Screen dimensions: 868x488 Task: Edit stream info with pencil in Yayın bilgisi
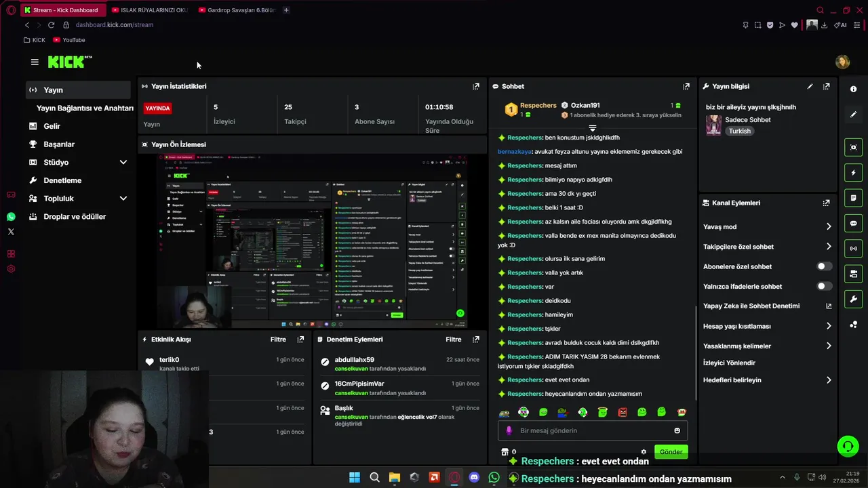[x=810, y=86]
